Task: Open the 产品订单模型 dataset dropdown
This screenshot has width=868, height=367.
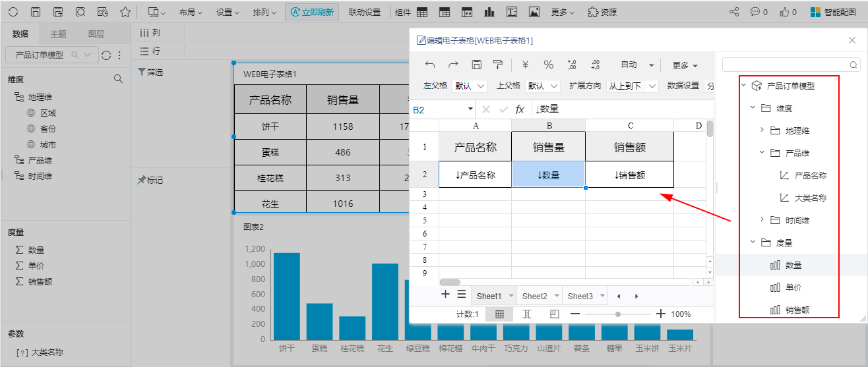Action: pyautogui.click(x=51, y=55)
